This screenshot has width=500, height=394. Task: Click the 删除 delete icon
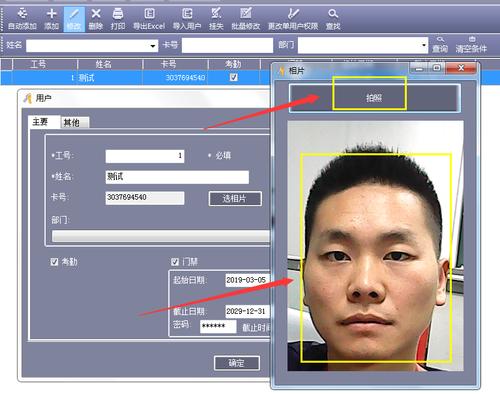[96, 19]
